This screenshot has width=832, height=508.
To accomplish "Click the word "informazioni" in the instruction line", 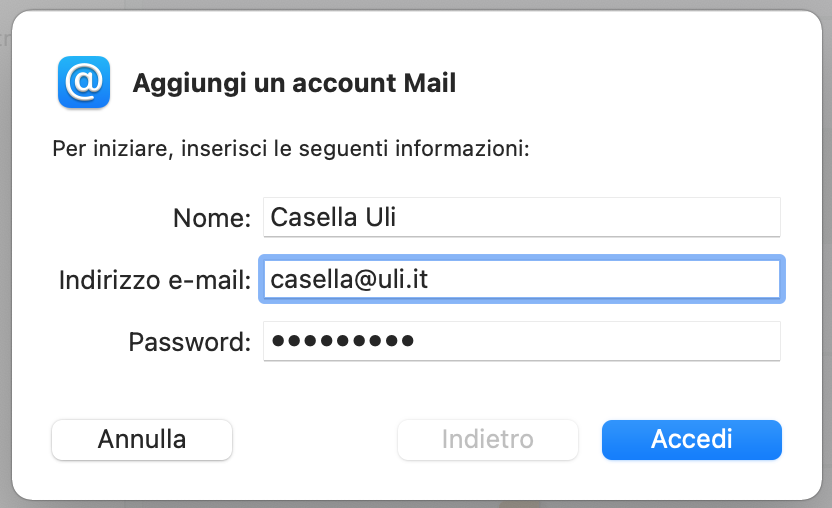I will click(462, 151).
